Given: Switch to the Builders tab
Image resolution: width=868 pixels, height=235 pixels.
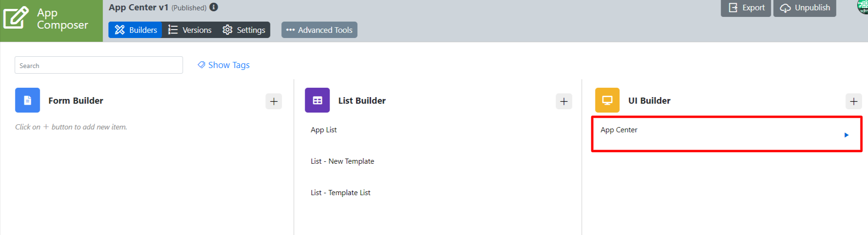Looking at the screenshot, I should 136,30.
